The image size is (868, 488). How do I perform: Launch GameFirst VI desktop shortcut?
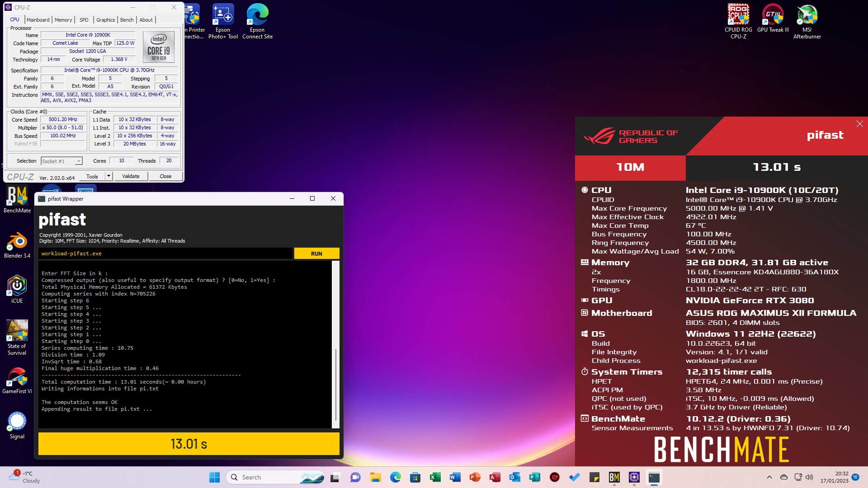17,380
